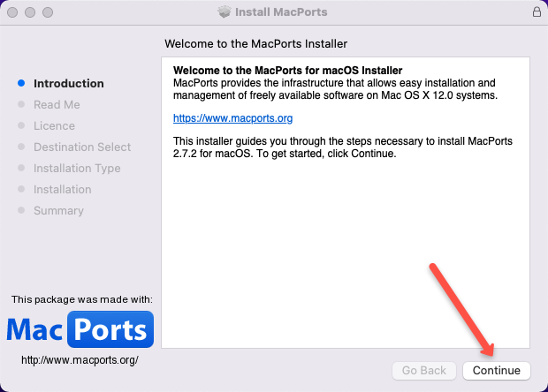Click the minimize window button
Screen dimensions: 548x392
(30, 12)
